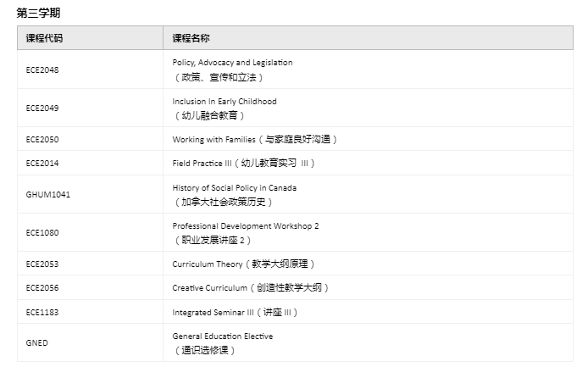This screenshot has height=378, width=588.
Task: Select course code ECE2014
Action: tap(42, 163)
